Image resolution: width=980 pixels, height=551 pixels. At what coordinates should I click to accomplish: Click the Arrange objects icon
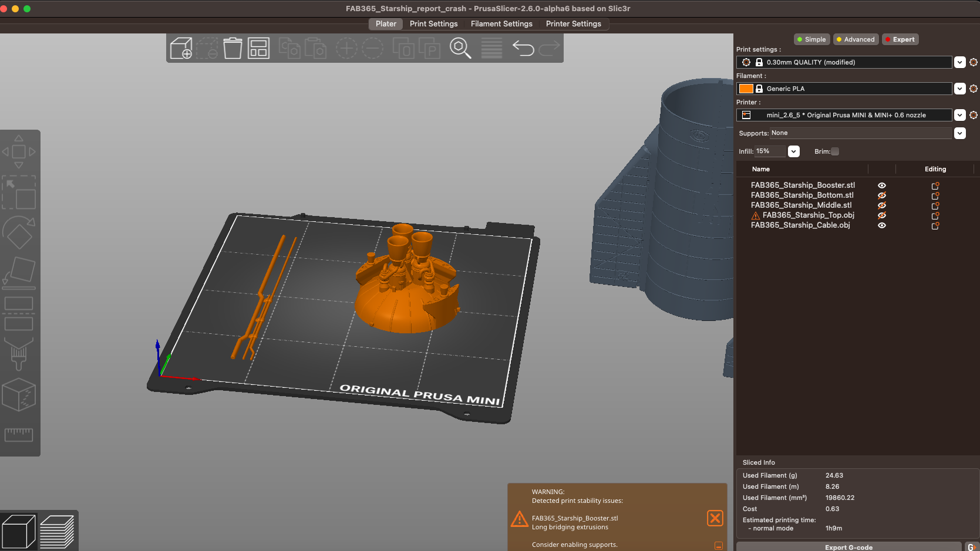point(258,48)
